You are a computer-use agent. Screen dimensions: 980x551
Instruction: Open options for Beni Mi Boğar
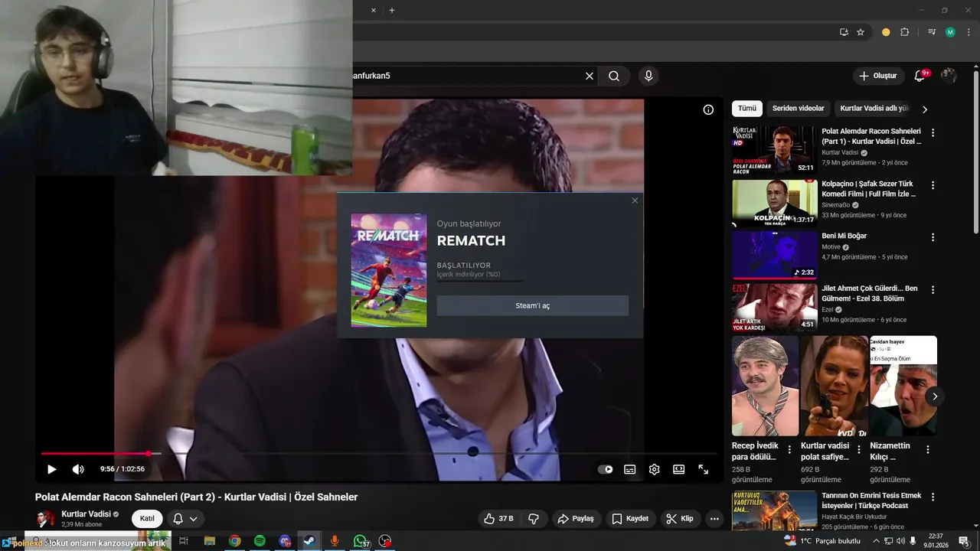point(933,238)
